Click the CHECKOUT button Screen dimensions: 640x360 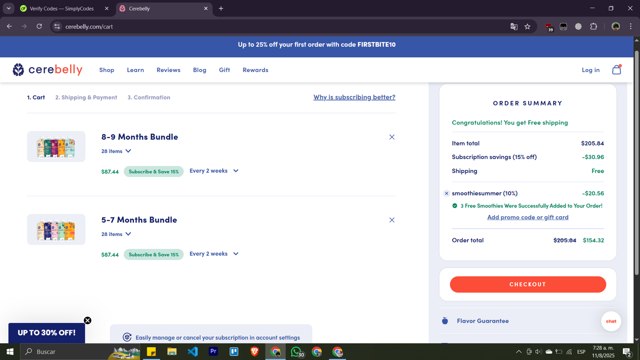[528, 284]
